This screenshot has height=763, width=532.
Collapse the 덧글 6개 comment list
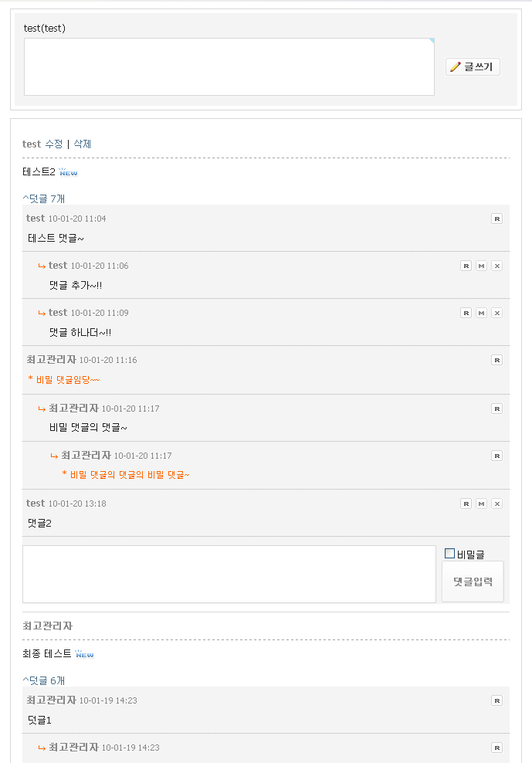[43, 680]
